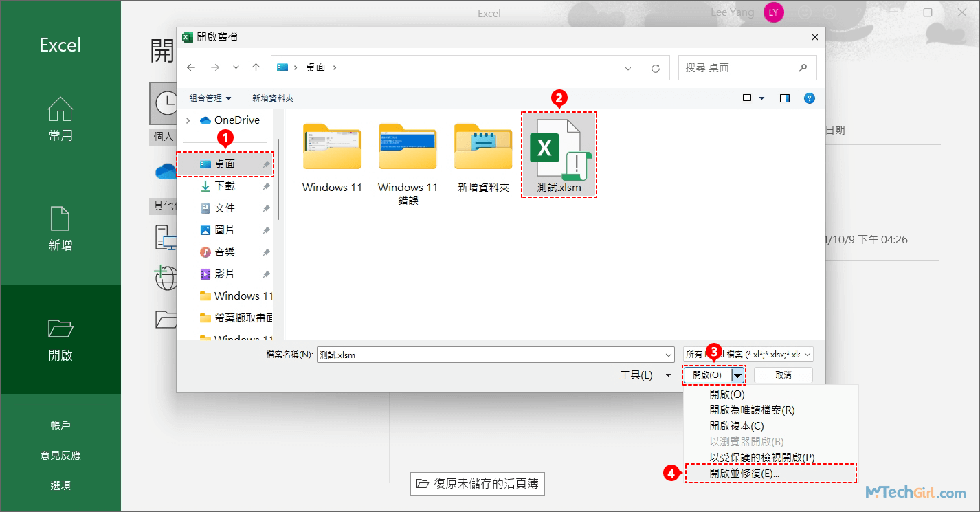The height and width of the screenshot is (512, 980).
Task: Click the 取消 button
Action: coord(783,375)
